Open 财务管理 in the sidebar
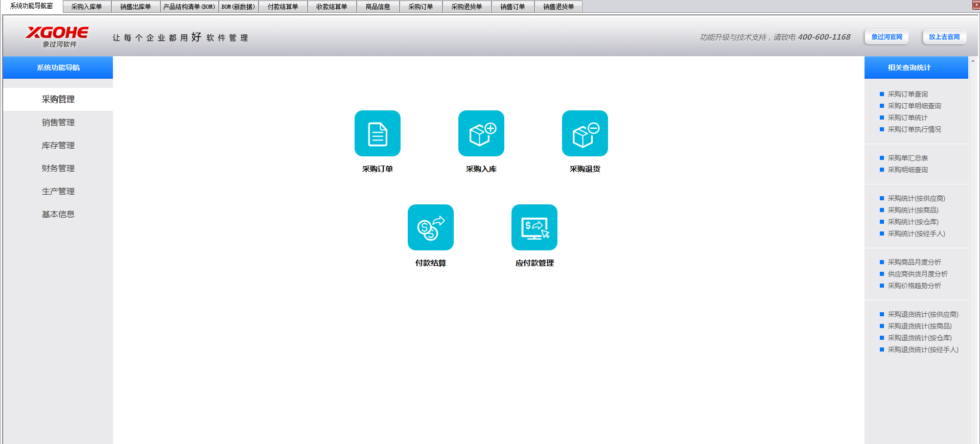This screenshot has width=980, height=444. [58, 169]
